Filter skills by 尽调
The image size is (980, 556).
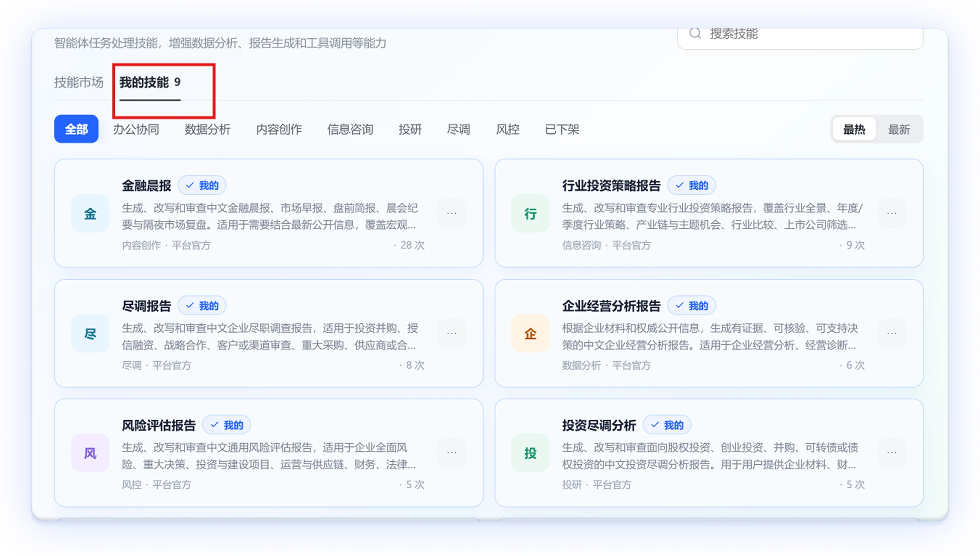(459, 129)
